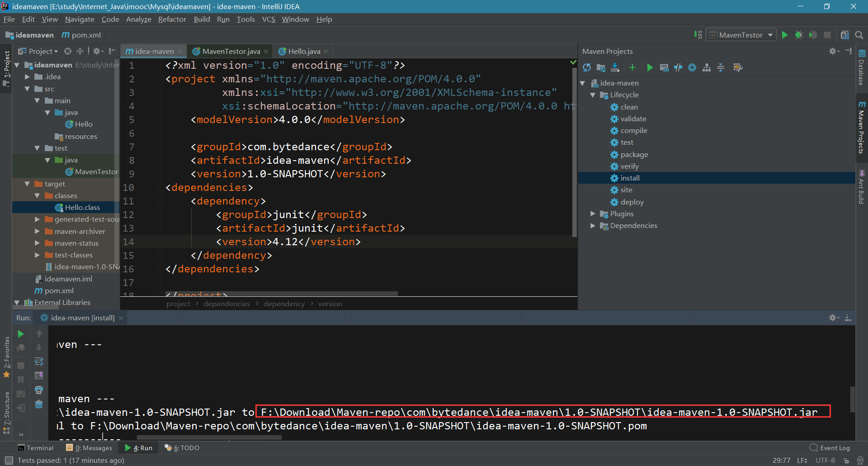868x466 pixels.
Task: Hide the Run tool window
Action: 848,318
